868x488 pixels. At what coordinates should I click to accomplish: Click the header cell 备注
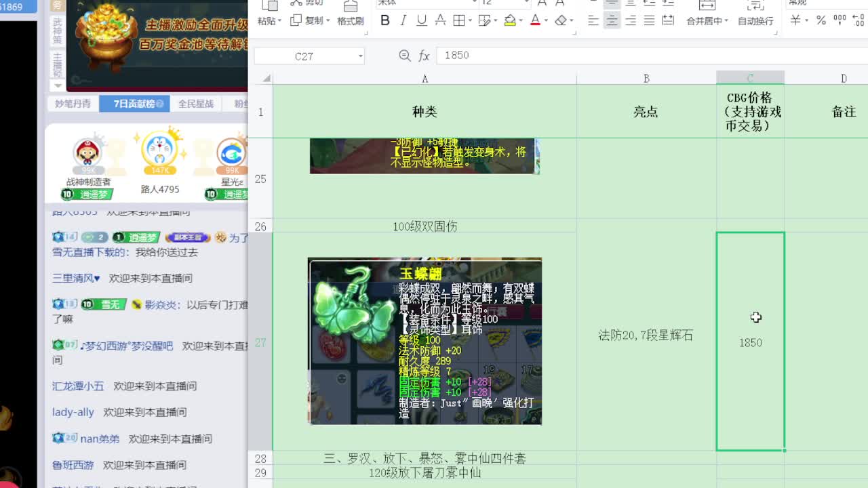pyautogui.click(x=844, y=112)
